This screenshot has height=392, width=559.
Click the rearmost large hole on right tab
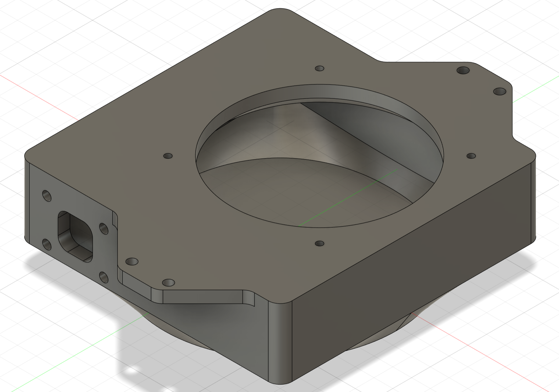[x=463, y=70]
